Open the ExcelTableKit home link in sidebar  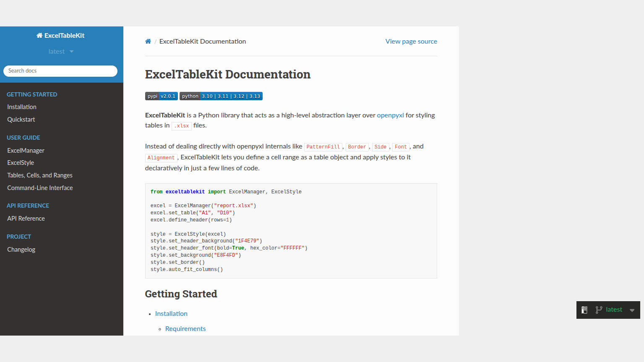coord(60,36)
